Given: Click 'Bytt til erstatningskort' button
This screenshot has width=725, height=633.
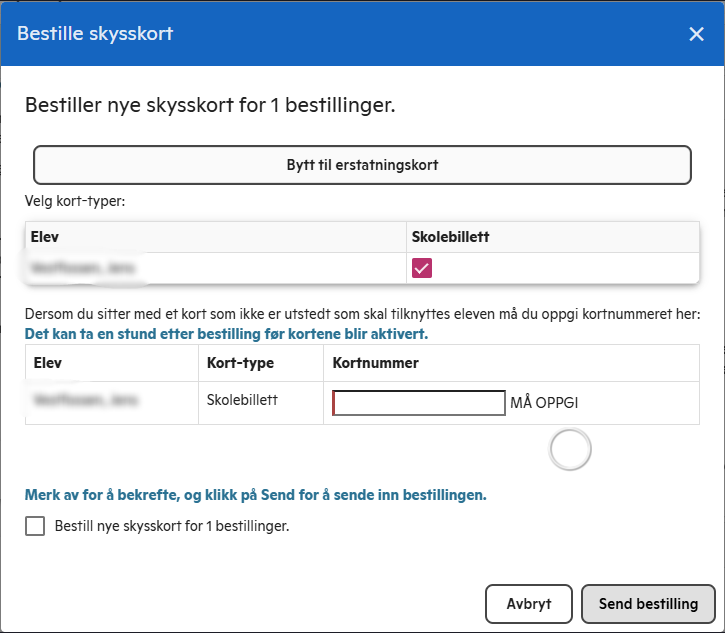Looking at the screenshot, I should click(x=362, y=165).
